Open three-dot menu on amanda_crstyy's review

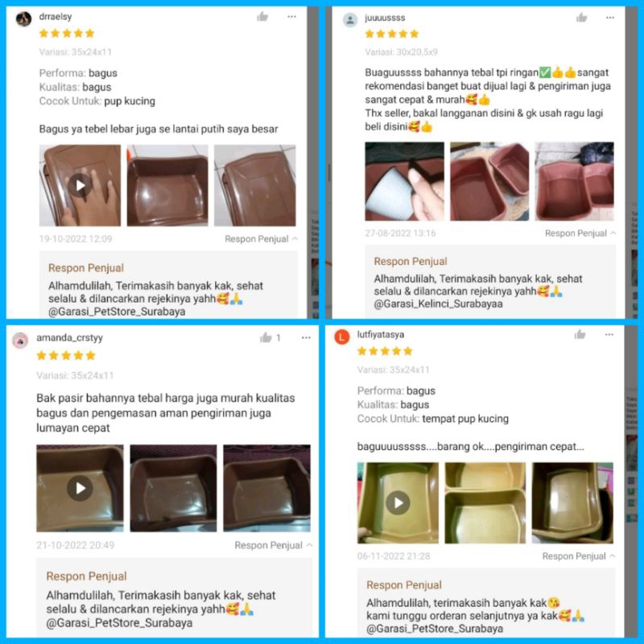pos(306,337)
